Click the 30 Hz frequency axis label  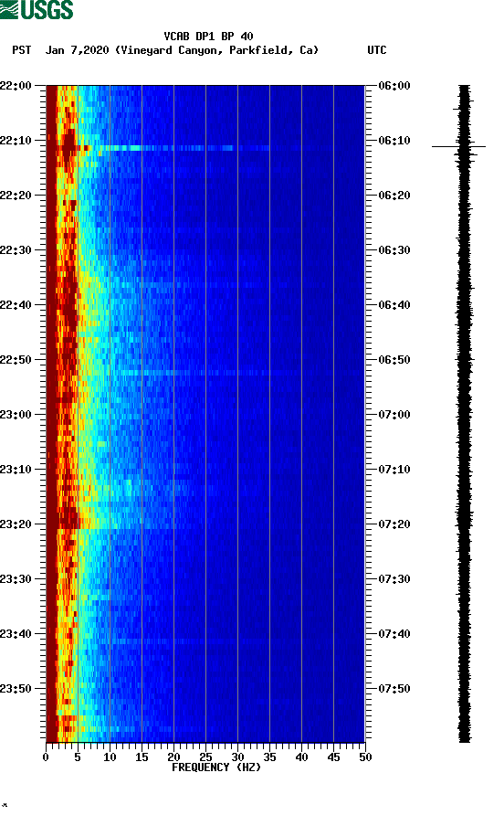238,757
